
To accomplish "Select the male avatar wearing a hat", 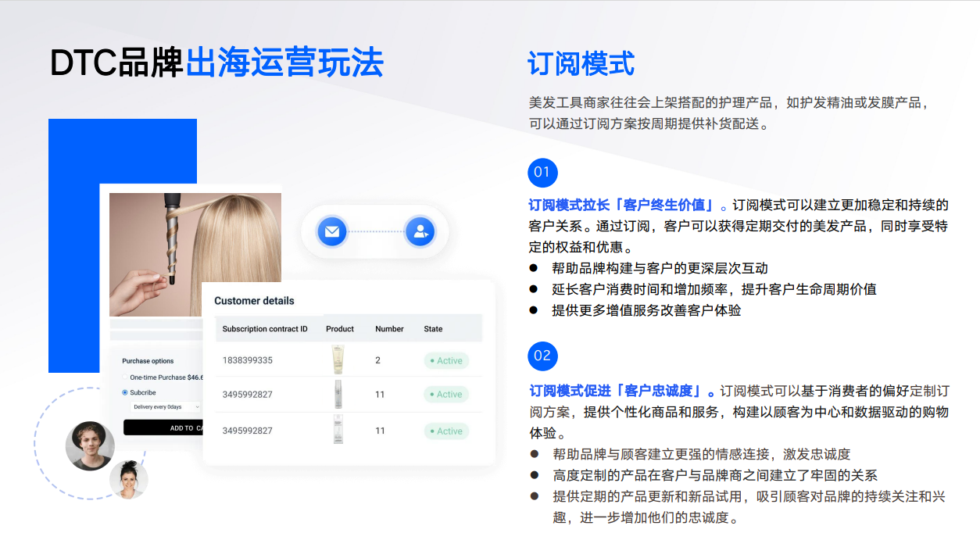I will point(90,445).
